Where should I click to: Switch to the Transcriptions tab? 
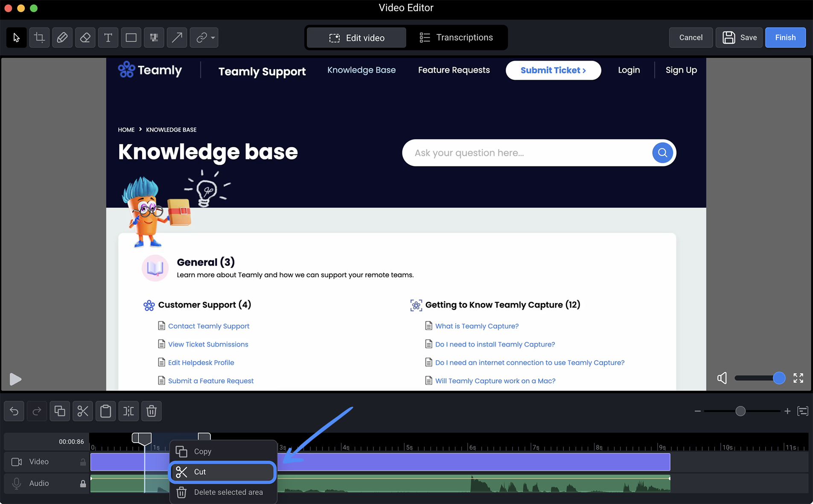coord(456,38)
